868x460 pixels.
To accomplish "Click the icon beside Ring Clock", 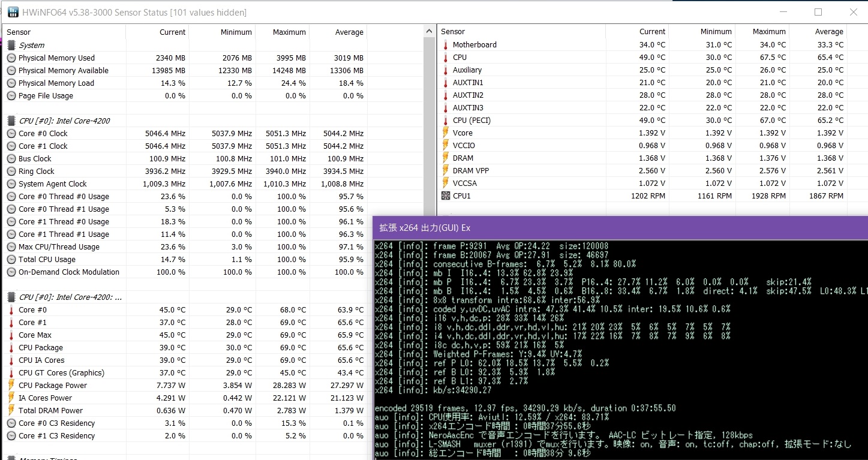I will tap(11, 172).
